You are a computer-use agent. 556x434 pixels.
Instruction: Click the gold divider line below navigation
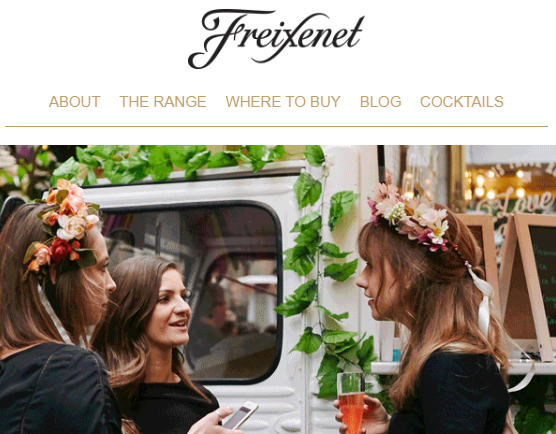click(x=277, y=126)
